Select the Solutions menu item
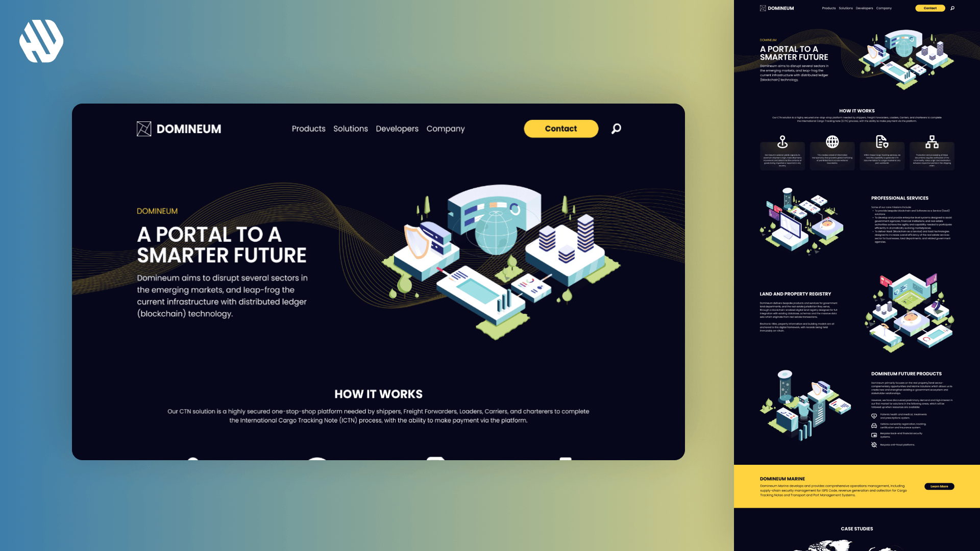This screenshot has width=980, height=551. pyautogui.click(x=350, y=129)
